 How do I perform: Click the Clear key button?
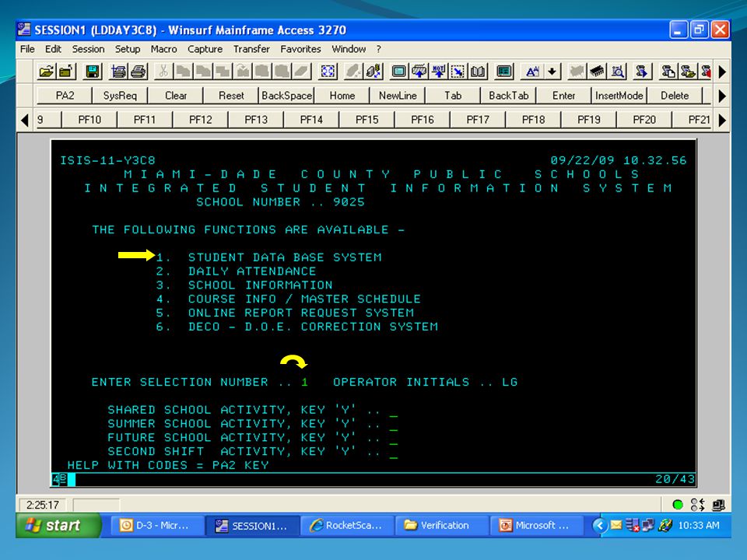coord(176,96)
